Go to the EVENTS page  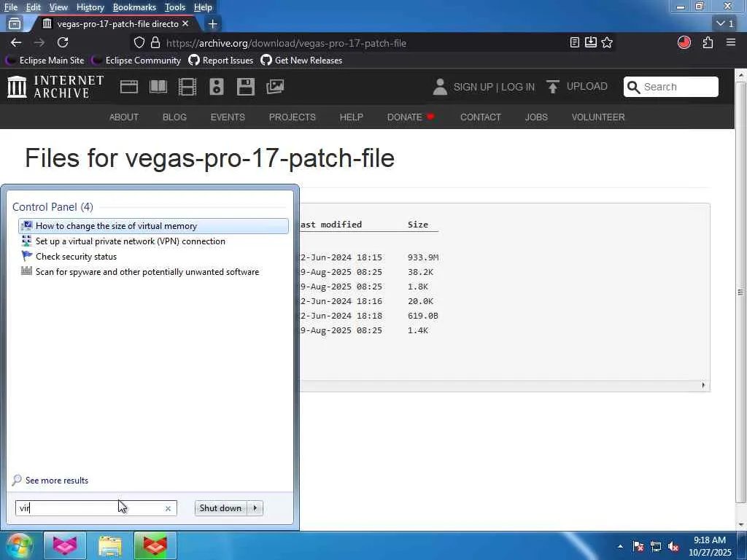(228, 117)
